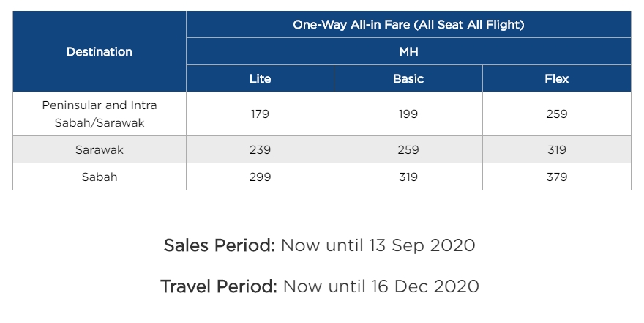644x323 pixels.
Task: Click the 379 Flex fare for Sabah
Action: click(x=556, y=177)
